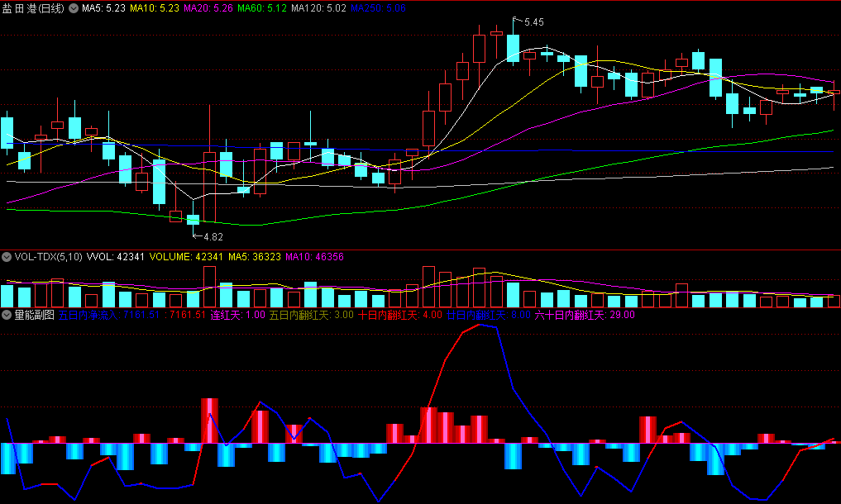Select the MA10: 5.23 label
Image resolution: width=841 pixels, height=504 pixels.
click(x=155, y=8)
